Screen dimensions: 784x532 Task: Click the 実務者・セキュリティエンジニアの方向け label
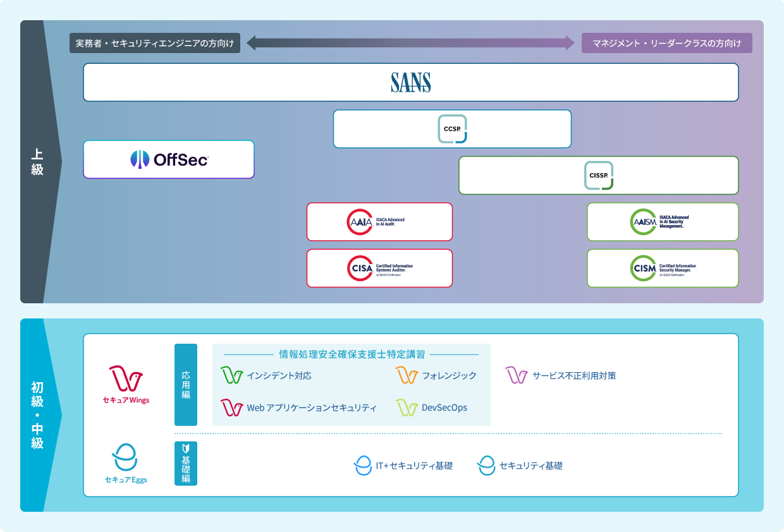[155, 43]
